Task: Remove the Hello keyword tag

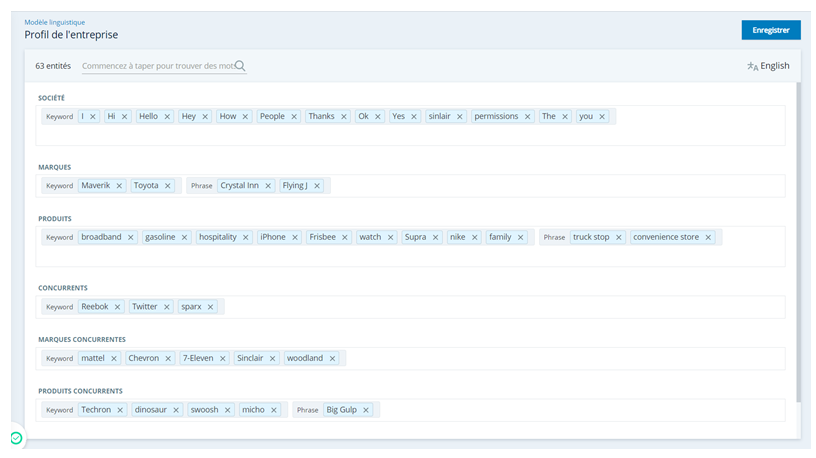Action: pyautogui.click(x=167, y=117)
